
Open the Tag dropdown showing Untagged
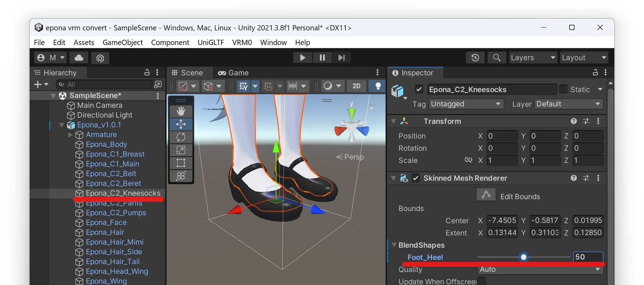point(467,104)
